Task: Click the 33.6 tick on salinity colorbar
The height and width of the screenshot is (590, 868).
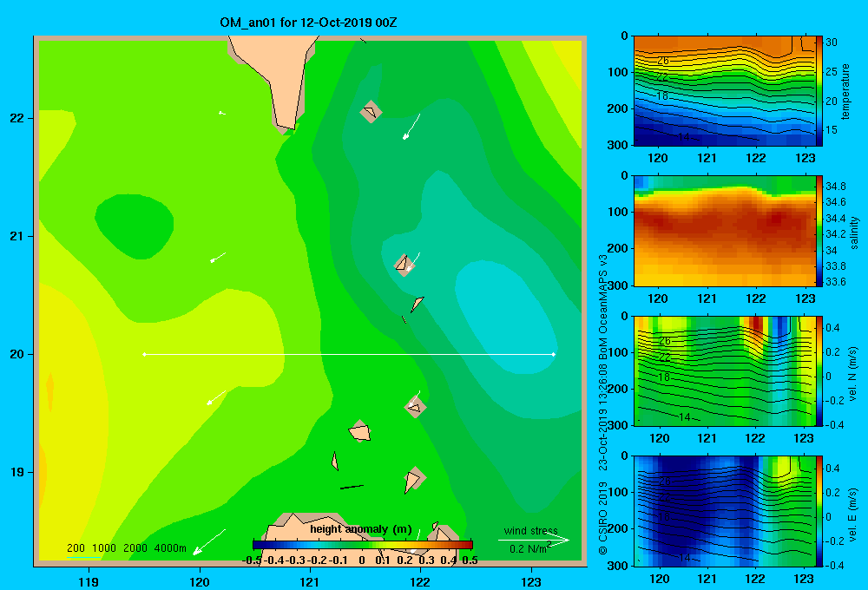Action: [836, 282]
